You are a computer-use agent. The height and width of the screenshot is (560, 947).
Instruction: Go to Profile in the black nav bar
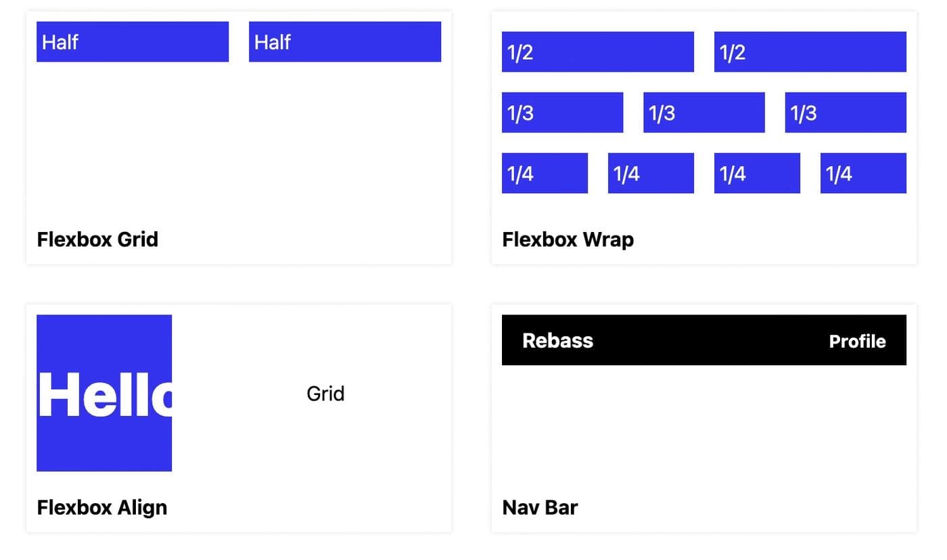[857, 341]
